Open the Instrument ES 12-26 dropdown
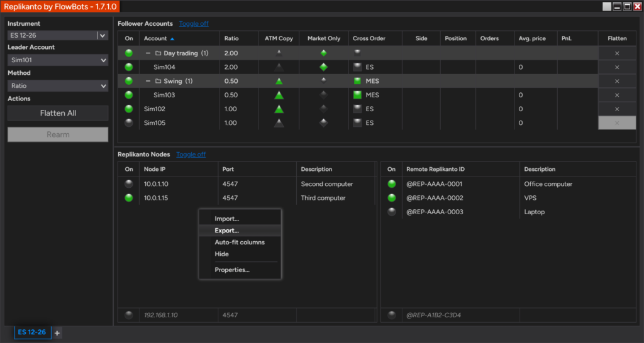The image size is (644, 343). click(x=103, y=35)
